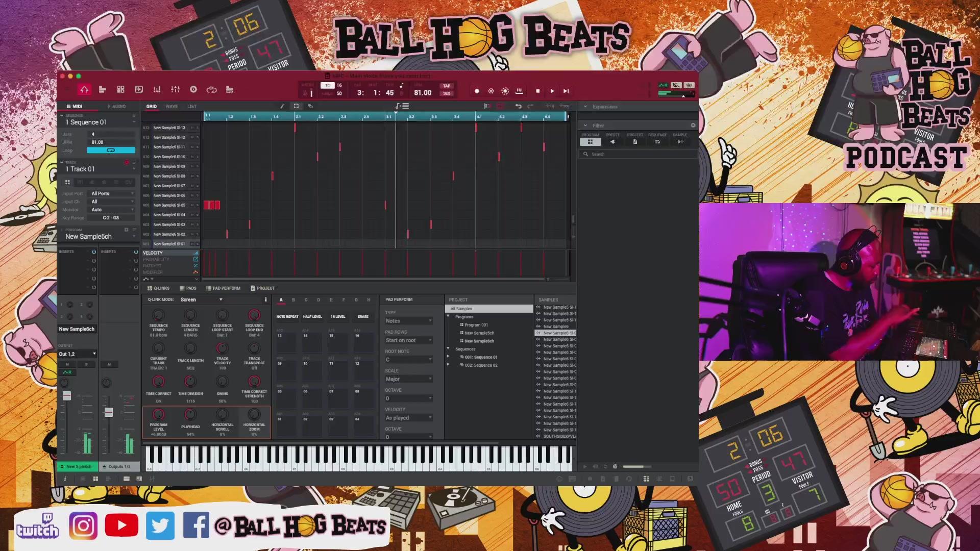Screen dimensions: 980x551
Task: Open the PADS tab
Action: coord(188,288)
